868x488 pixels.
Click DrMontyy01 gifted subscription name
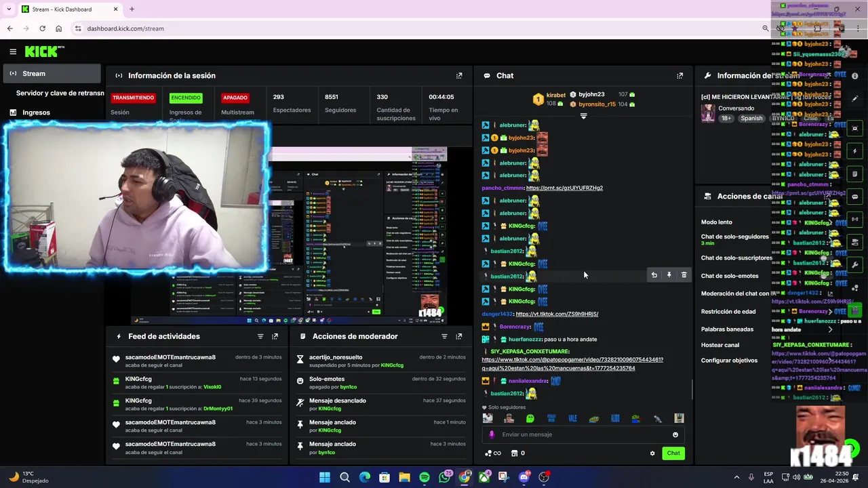(218, 409)
